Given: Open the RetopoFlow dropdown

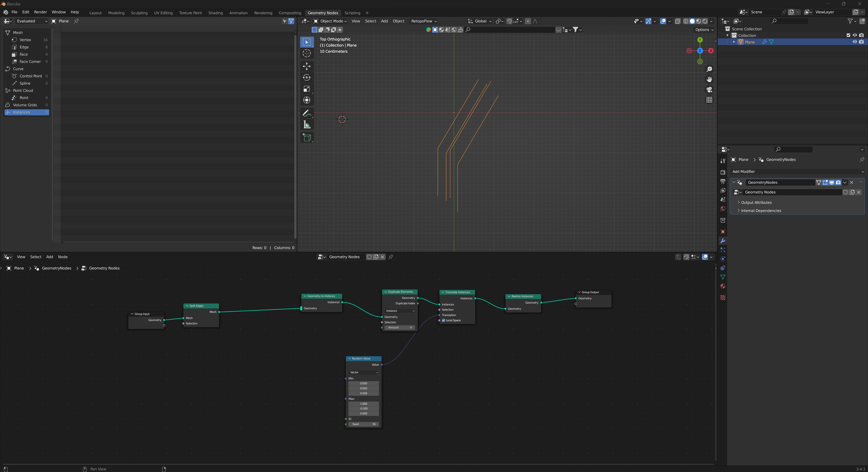Looking at the screenshot, I should [424, 21].
